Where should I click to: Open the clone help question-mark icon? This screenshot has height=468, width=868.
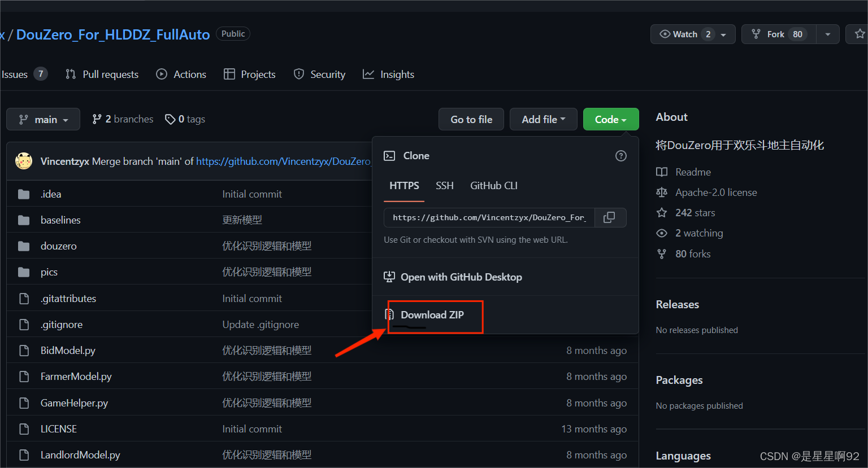(620, 156)
